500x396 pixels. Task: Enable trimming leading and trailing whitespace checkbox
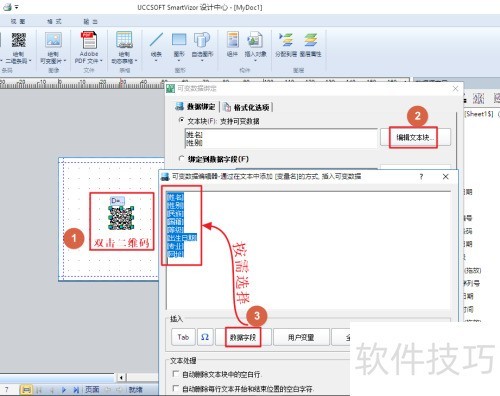[175, 388]
